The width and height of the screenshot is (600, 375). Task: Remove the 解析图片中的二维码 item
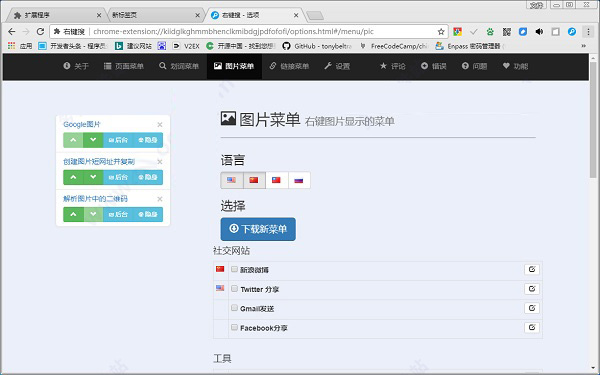[x=160, y=199]
